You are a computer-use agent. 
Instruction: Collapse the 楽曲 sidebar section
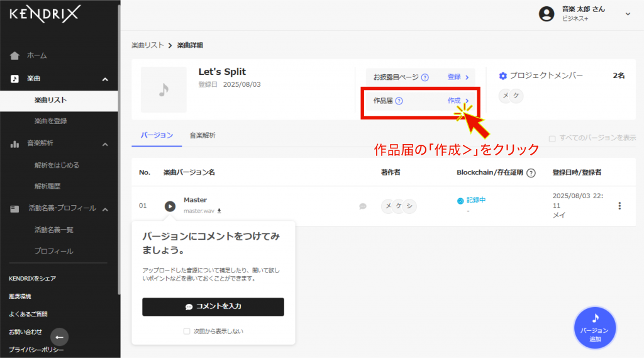105,79
